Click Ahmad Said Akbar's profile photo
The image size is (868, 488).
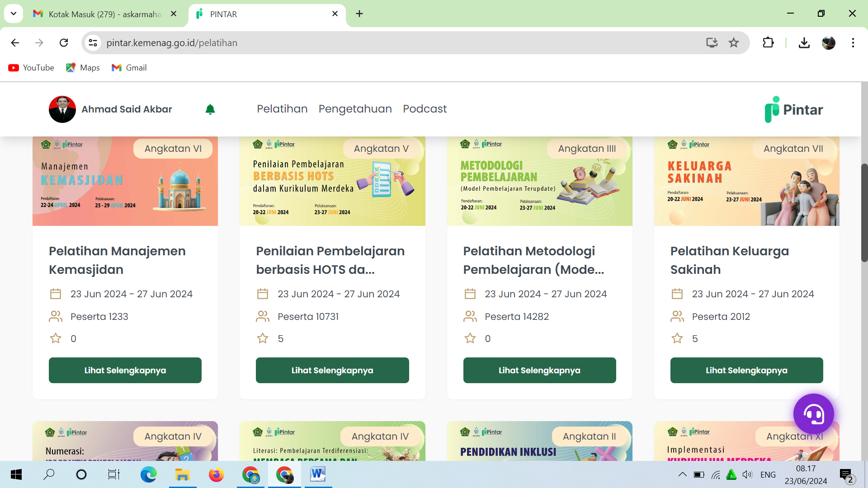tap(61, 109)
